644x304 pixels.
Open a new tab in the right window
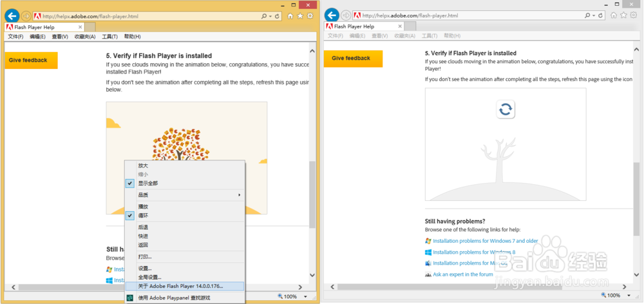(x=410, y=26)
